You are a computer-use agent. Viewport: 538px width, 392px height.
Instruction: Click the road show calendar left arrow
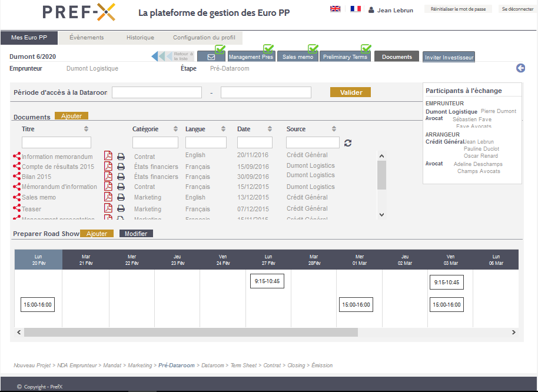[x=19, y=332]
